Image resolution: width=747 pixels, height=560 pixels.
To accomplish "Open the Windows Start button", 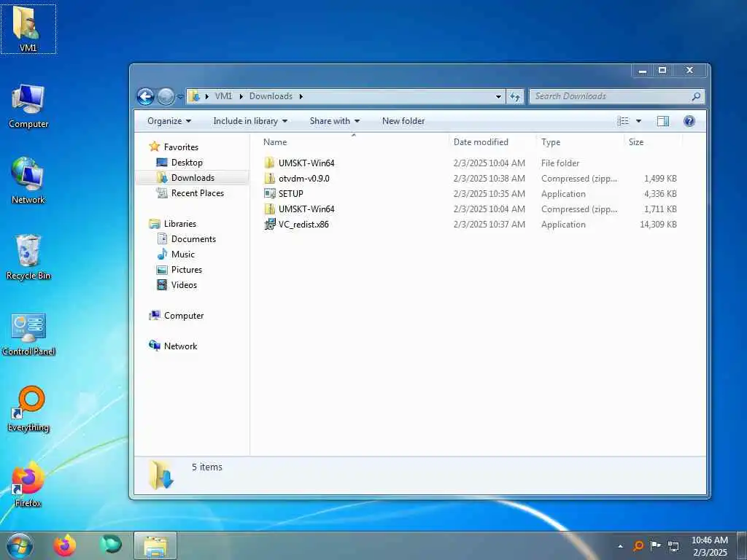I will pyautogui.click(x=20, y=545).
